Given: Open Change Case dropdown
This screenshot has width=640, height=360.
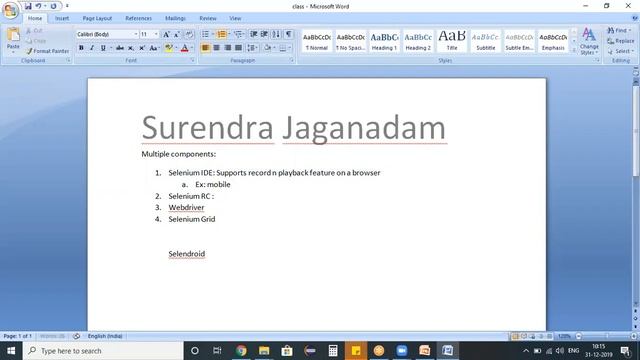Looking at the screenshot, I should tap(154, 48).
